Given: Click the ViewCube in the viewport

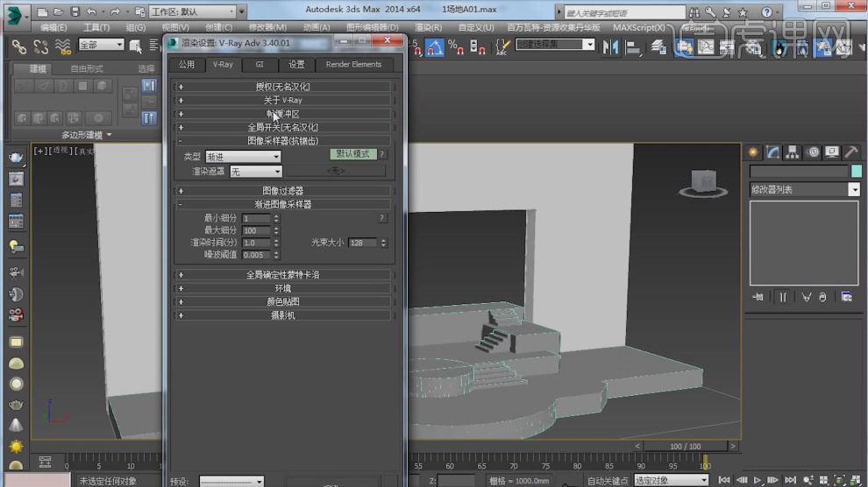Looking at the screenshot, I should tap(703, 183).
